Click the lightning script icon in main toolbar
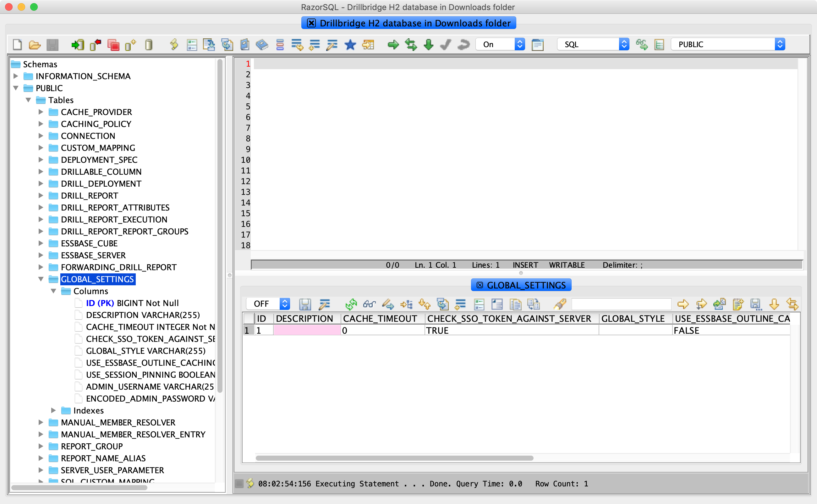The height and width of the screenshot is (504, 817). [x=174, y=44]
